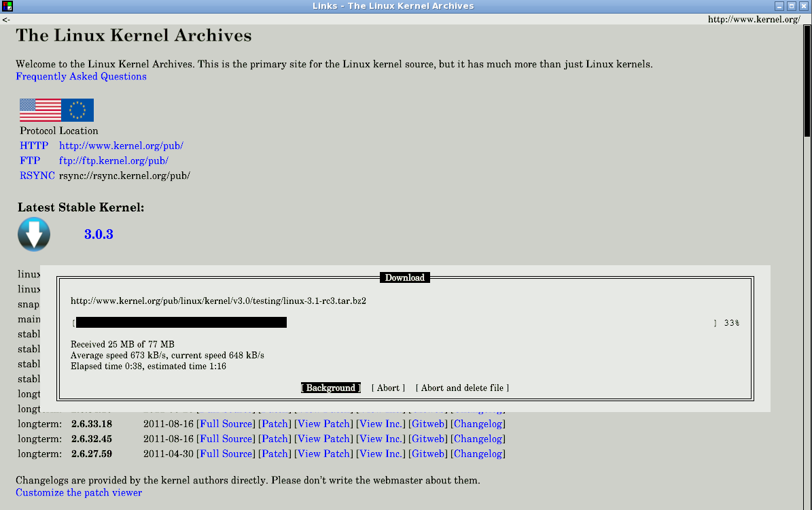Viewport: 812px width, 510px height.
Task: Open the HTTP protocol link
Action: 34,146
